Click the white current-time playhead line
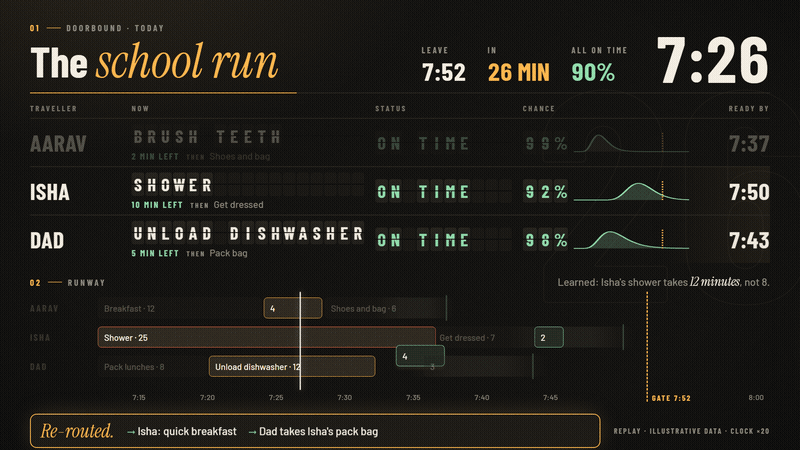This screenshot has width=800, height=450. [300, 341]
